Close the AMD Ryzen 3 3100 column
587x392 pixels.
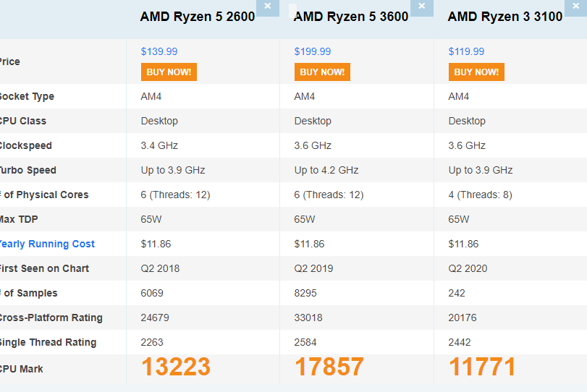[575, 7]
